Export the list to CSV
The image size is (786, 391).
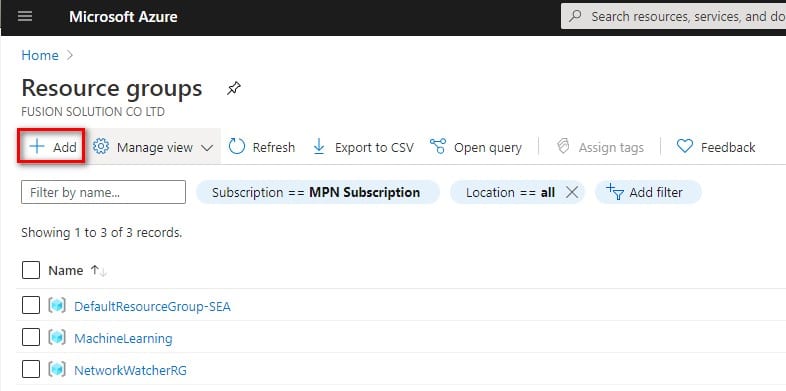363,147
